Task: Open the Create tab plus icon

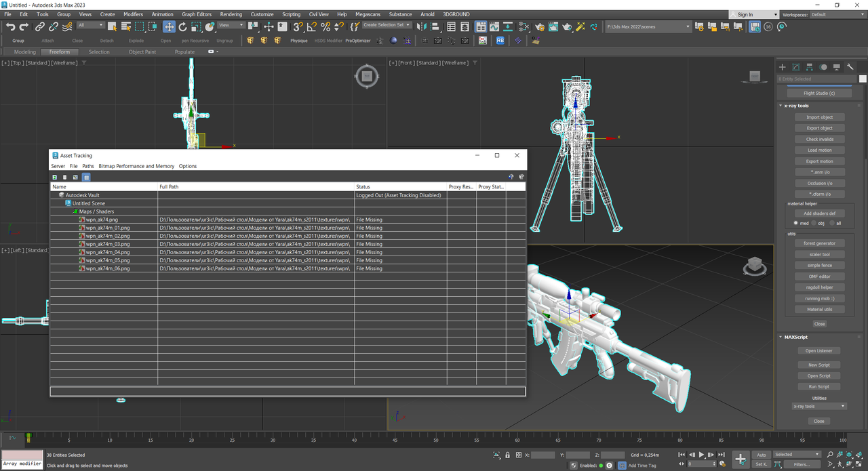Action: click(782, 67)
